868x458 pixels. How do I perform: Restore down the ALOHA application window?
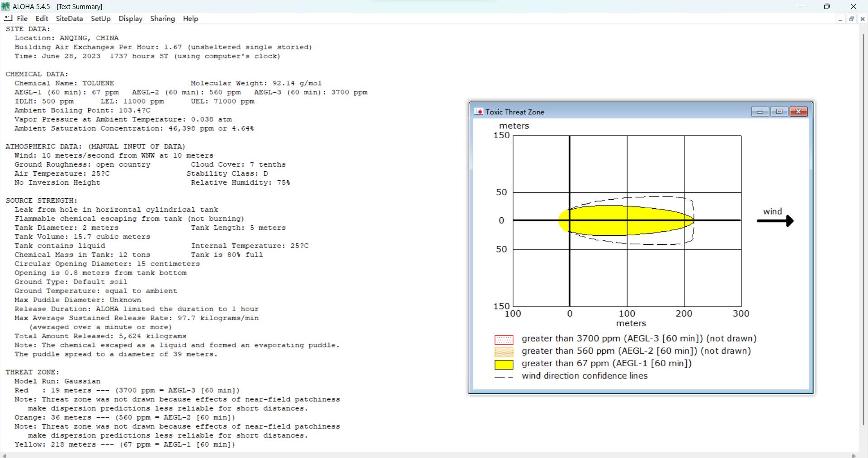pos(827,6)
